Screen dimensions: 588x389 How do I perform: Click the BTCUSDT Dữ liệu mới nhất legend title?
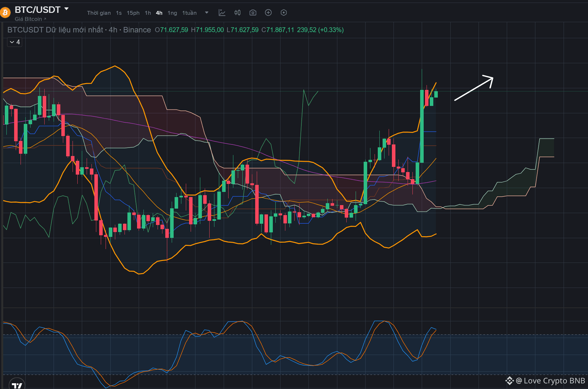pyautogui.click(x=55, y=30)
